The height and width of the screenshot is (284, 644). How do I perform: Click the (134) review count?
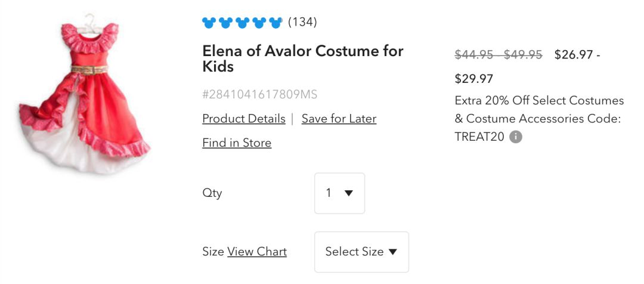(302, 23)
